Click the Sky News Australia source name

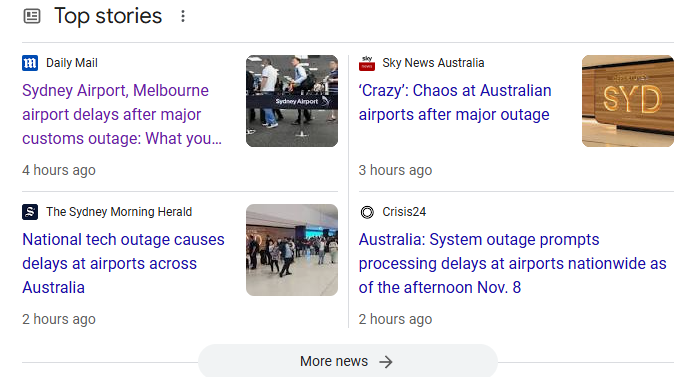tap(433, 63)
